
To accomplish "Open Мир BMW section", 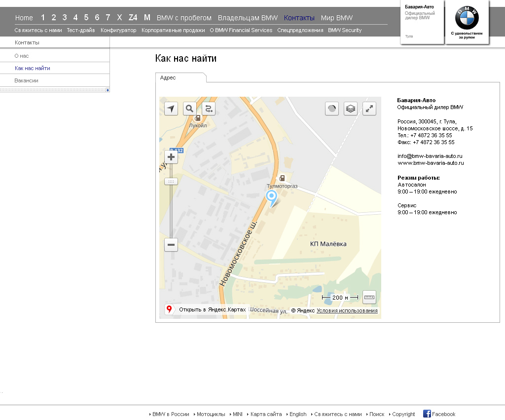I will tap(336, 18).
